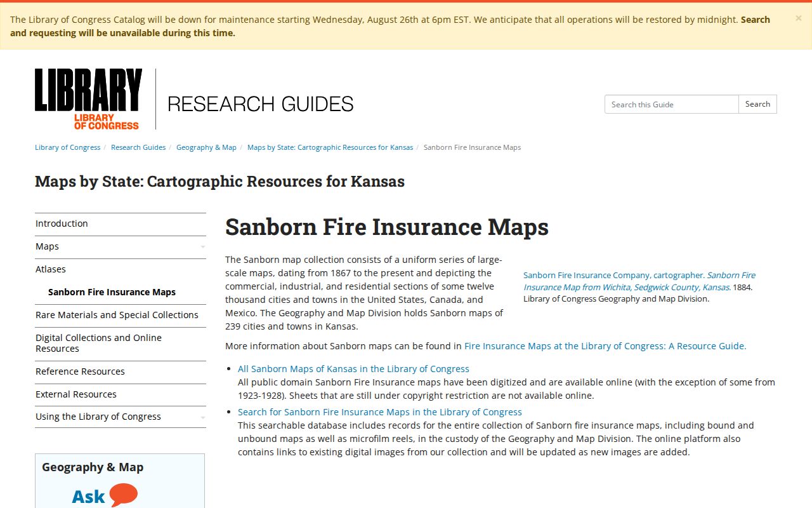Open the Introduction sidebar page
The height and width of the screenshot is (508, 812).
(121, 224)
